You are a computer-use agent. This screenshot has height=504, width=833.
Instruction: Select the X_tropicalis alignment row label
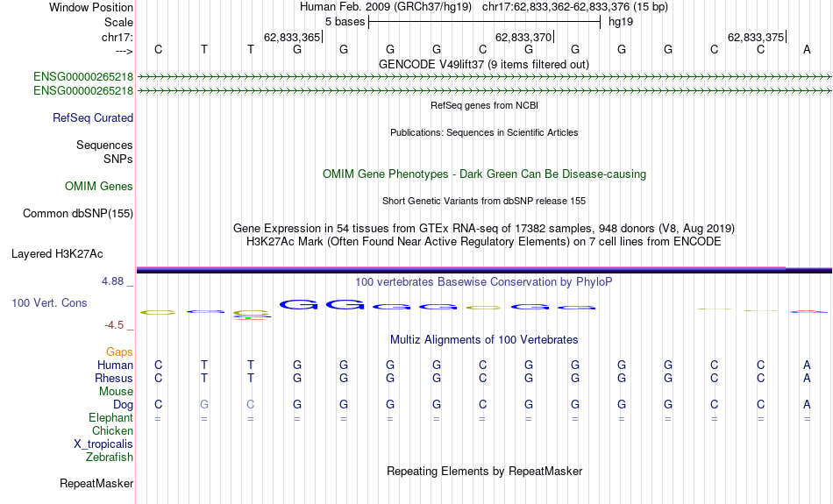tap(103, 444)
